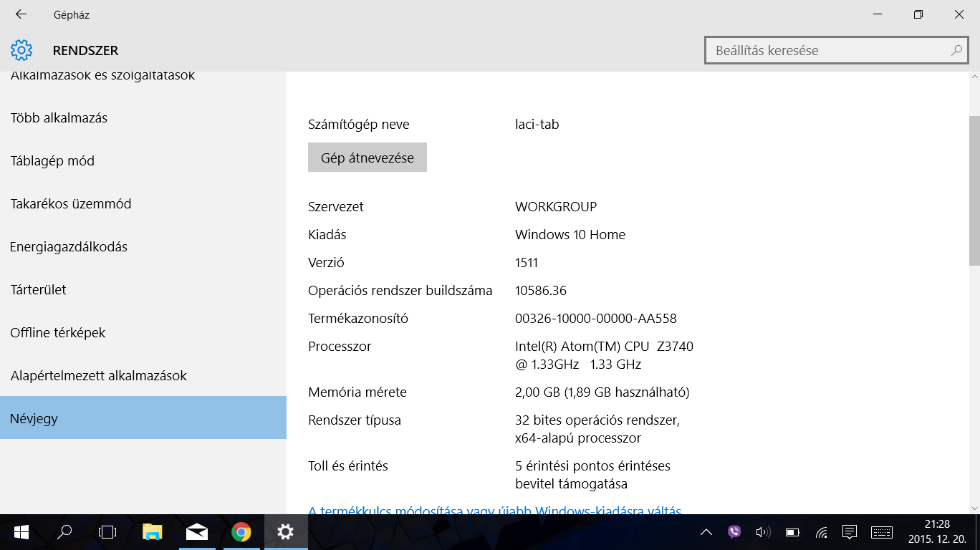Click the RENDSZER header title
980x550 pixels.
[85, 51]
